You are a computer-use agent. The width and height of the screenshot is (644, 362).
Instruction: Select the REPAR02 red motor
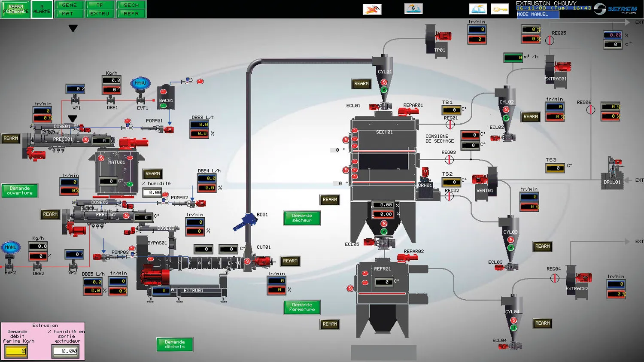pos(407,257)
